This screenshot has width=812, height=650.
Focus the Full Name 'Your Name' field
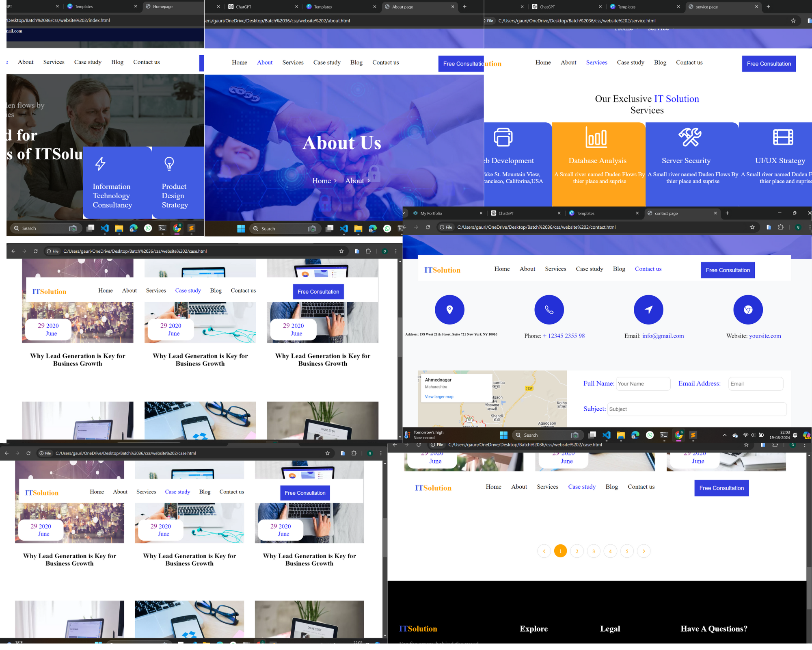tap(643, 384)
